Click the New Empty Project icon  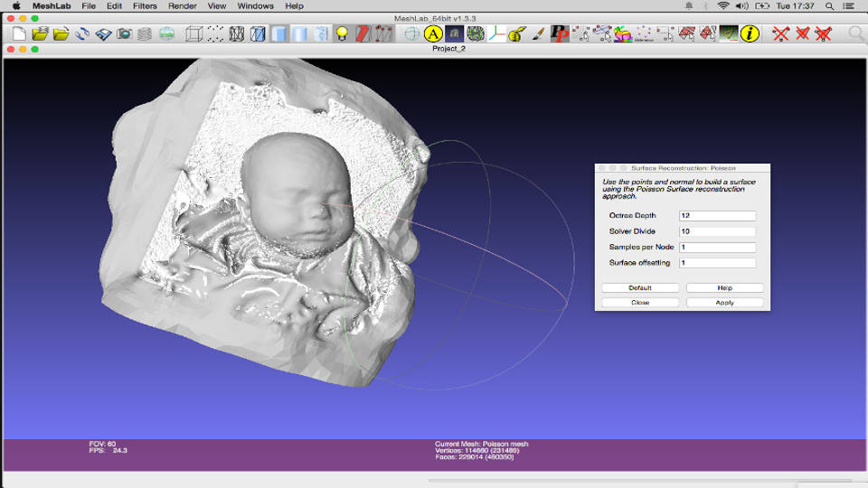click(x=20, y=34)
